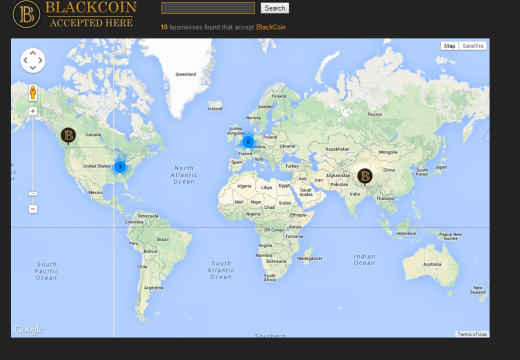This screenshot has width=520, height=360.
Task: Click the Greenland label on the map
Action: pos(186,74)
